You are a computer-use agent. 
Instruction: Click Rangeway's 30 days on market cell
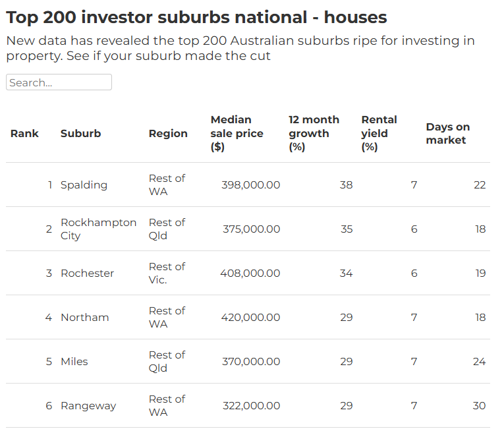(479, 406)
